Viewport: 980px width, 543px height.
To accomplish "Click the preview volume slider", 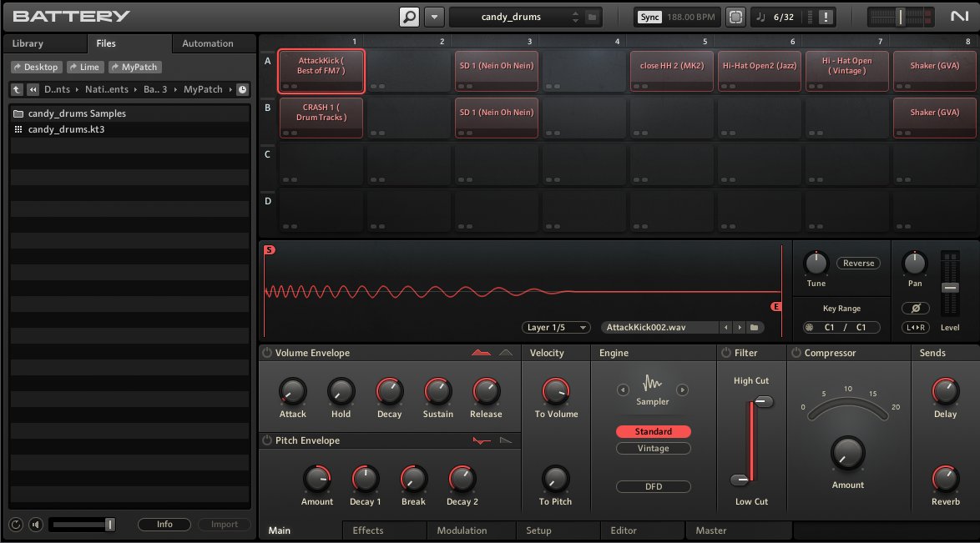I will [x=83, y=525].
